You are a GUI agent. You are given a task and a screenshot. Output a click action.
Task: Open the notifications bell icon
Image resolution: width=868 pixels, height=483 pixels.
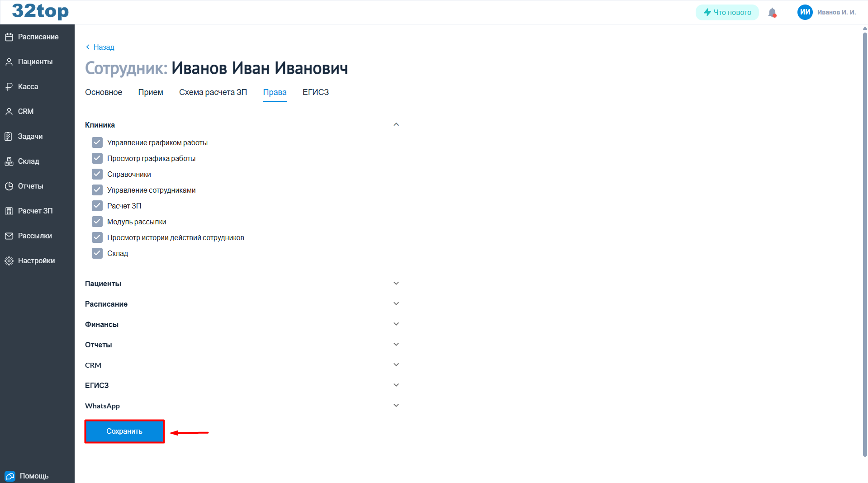point(772,13)
